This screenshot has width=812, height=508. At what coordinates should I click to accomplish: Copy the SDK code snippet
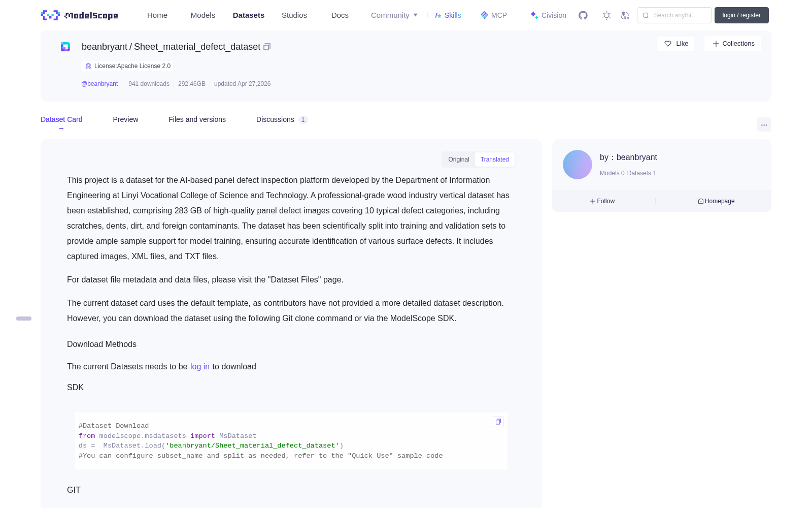coord(498,422)
